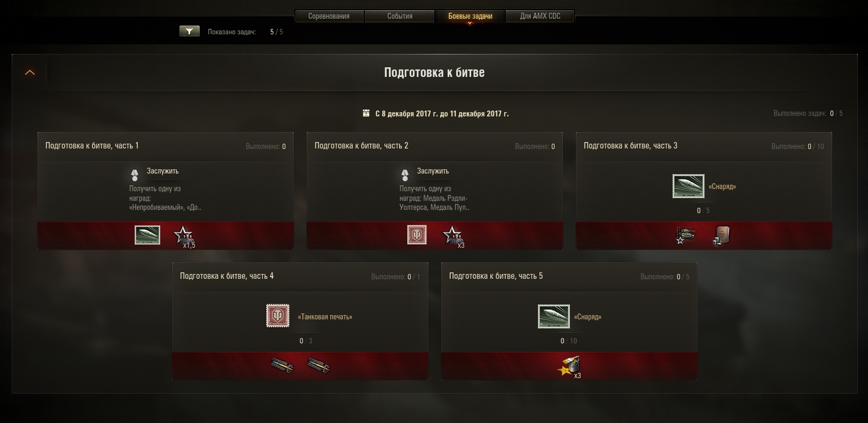This screenshot has width=868, height=423.
Task: Click the x3 free experience reward icon
Action: point(569,366)
